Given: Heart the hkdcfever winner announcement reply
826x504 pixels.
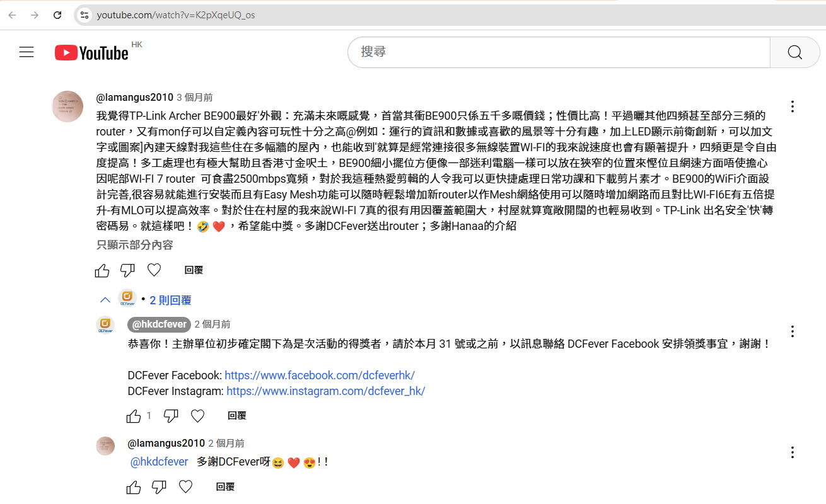Looking at the screenshot, I should pos(197,416).
